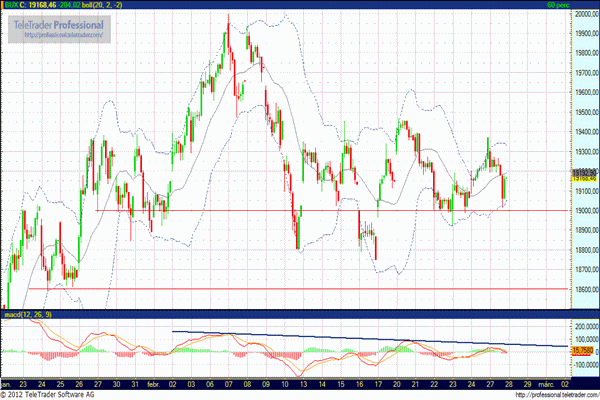Click the 19192,90 current price marker

pos(584,172)
